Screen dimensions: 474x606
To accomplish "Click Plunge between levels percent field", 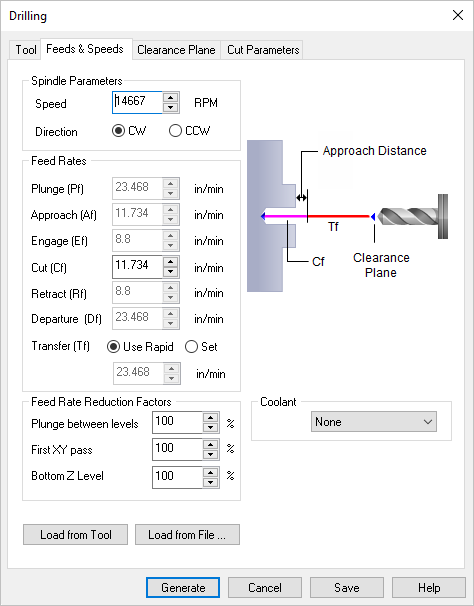I will (177, 422).
